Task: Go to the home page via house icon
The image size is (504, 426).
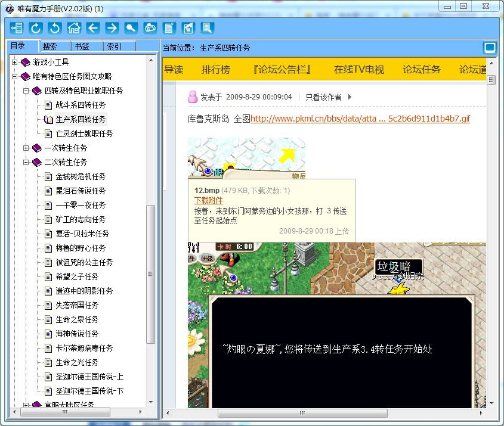Action: tap(73, 27)
